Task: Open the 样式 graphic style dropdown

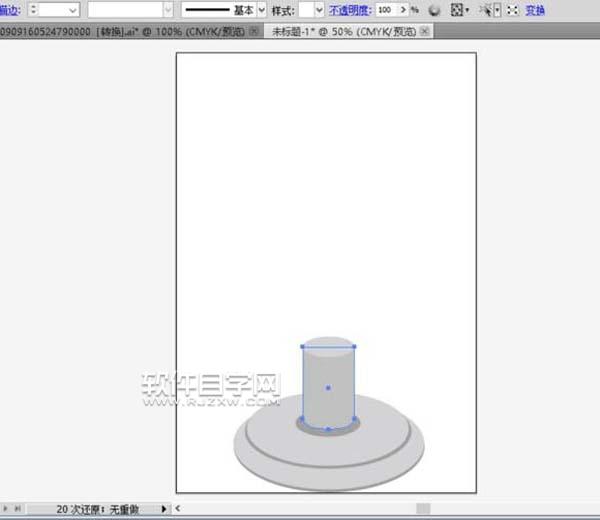Action: [x=318, y=9]
